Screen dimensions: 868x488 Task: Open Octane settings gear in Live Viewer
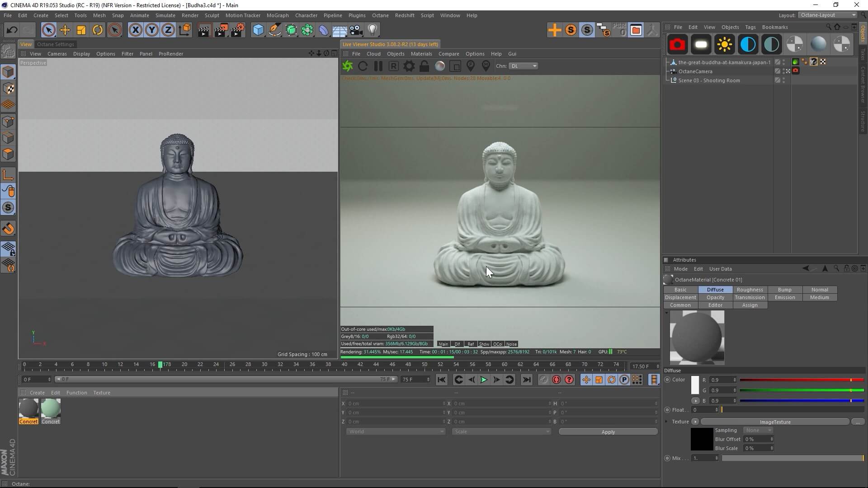pyautogui.click(x=409, y=66)
